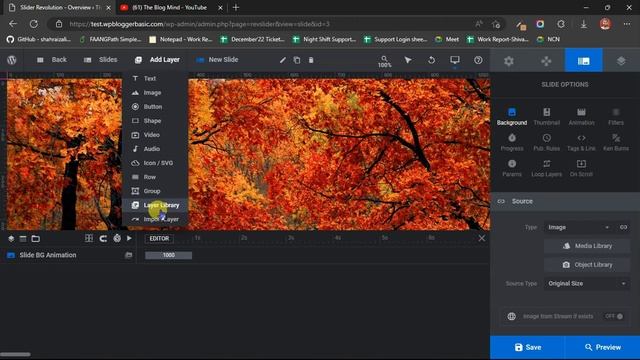Select the Ken Burns option
640x360 pixels.
(x=616, y=142)
